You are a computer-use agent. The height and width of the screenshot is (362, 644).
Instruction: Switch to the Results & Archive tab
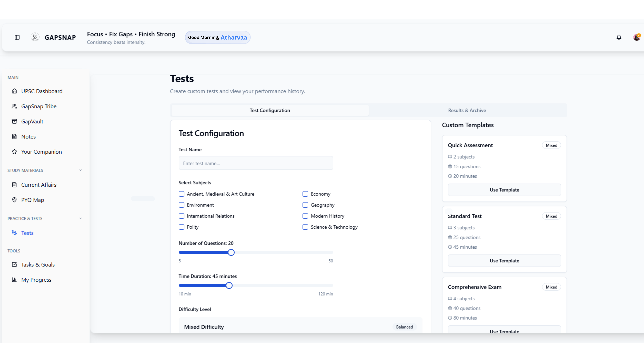[x=467, y=110]
